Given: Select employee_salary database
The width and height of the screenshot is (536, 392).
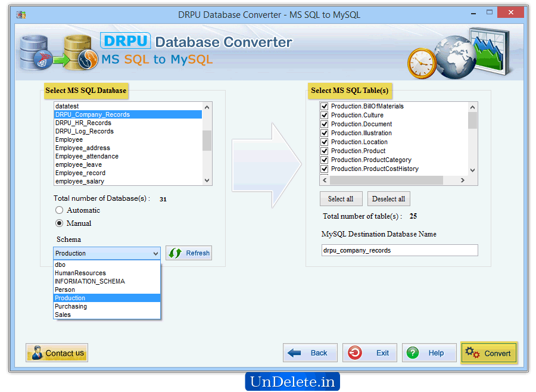Looking at the screenshot, I should click(x=128, y=181).
